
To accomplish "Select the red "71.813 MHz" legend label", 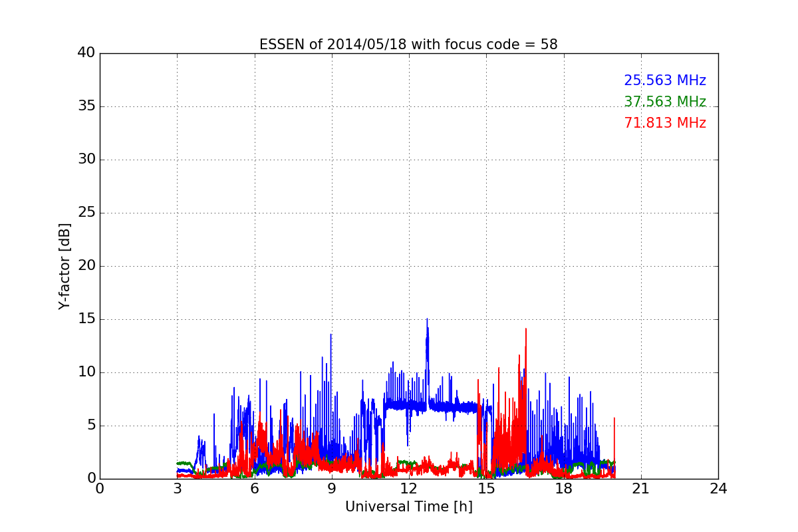I will (665, 123).
